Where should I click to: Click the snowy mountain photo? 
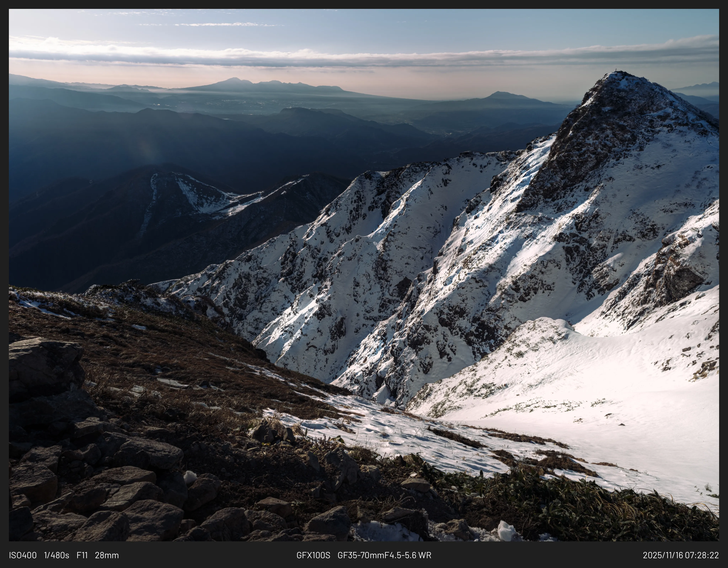[364, 275]
